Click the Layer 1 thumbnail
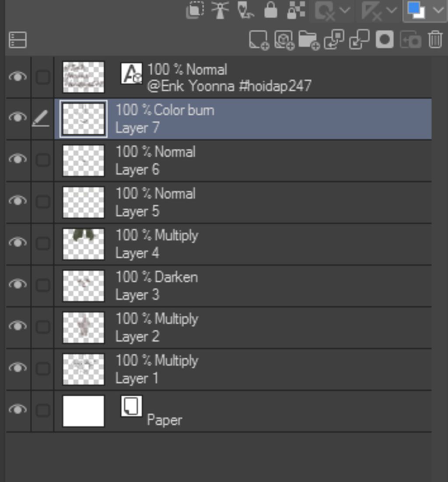The height and width of the screenshot is (482, 448). (83, 369)
